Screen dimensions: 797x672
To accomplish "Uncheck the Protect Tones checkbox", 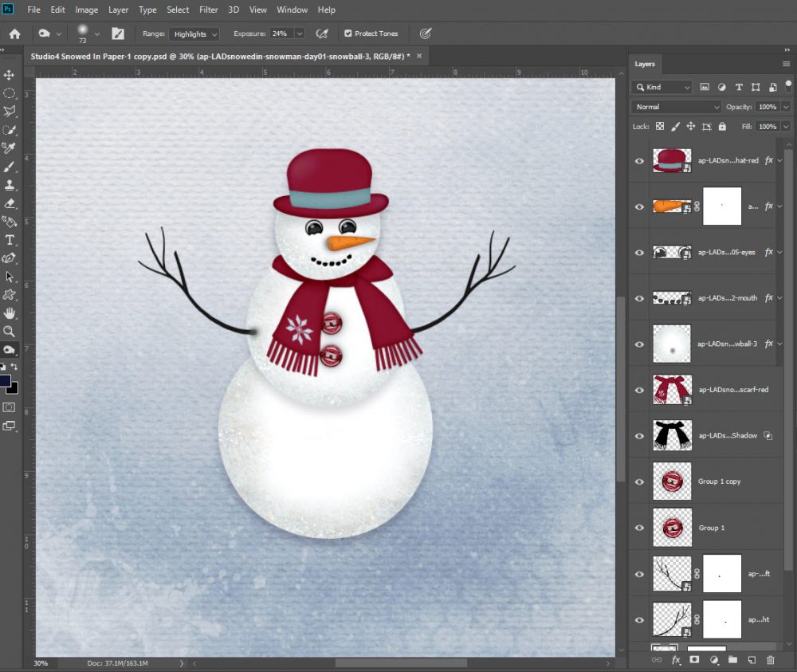I will (347, 33).
